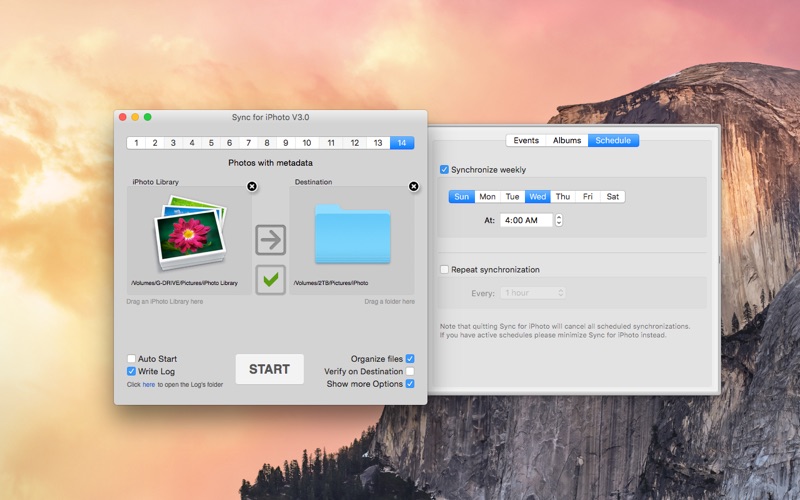The width and height of the screenshot is (800, 500).
Task: Toggle the Thu day button
Action: tap(563, 196)
